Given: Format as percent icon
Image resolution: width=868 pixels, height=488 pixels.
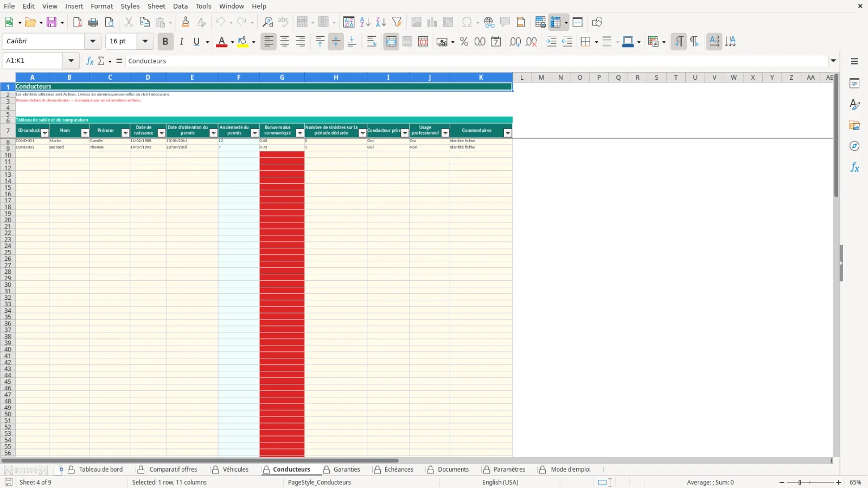Looking at the screenshot, I should [x=464, y=42].
